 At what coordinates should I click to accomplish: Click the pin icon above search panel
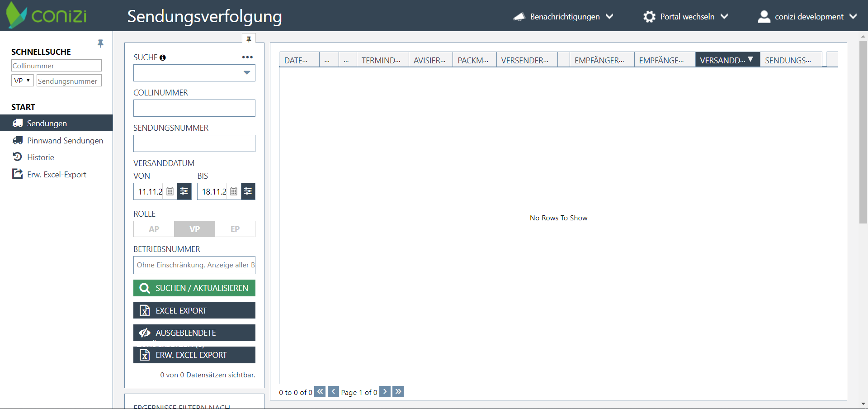249,39
